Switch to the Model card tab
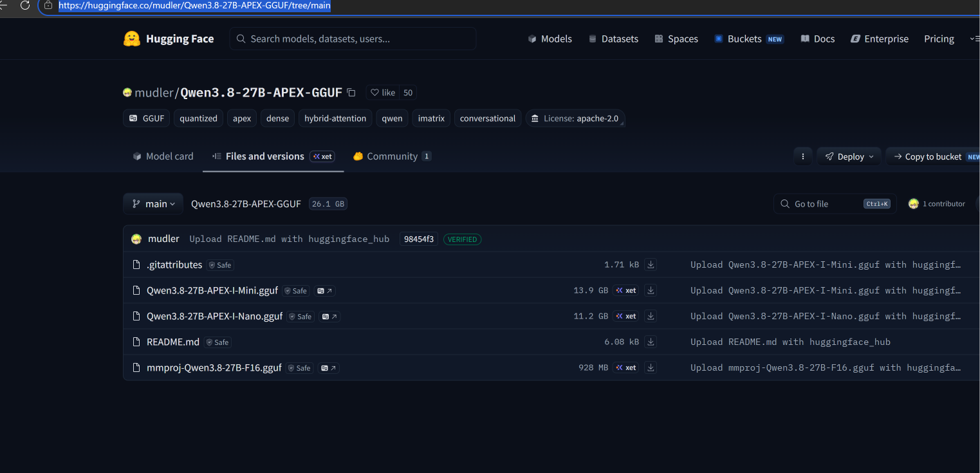 tap(163, 156)
